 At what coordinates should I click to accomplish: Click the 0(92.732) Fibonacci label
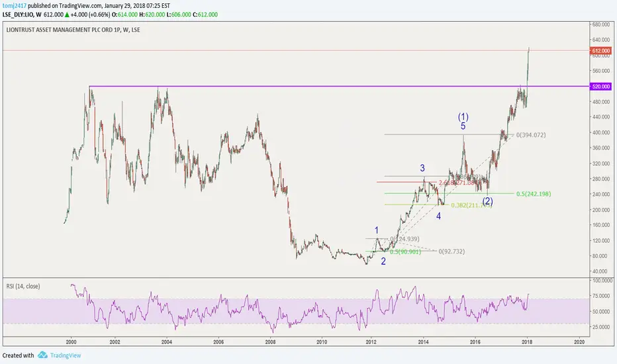(451, 251)
